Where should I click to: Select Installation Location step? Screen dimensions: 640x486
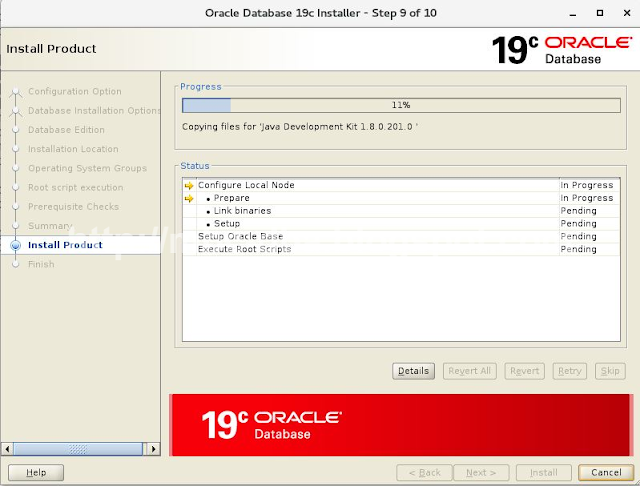click(x=73, y=149)
